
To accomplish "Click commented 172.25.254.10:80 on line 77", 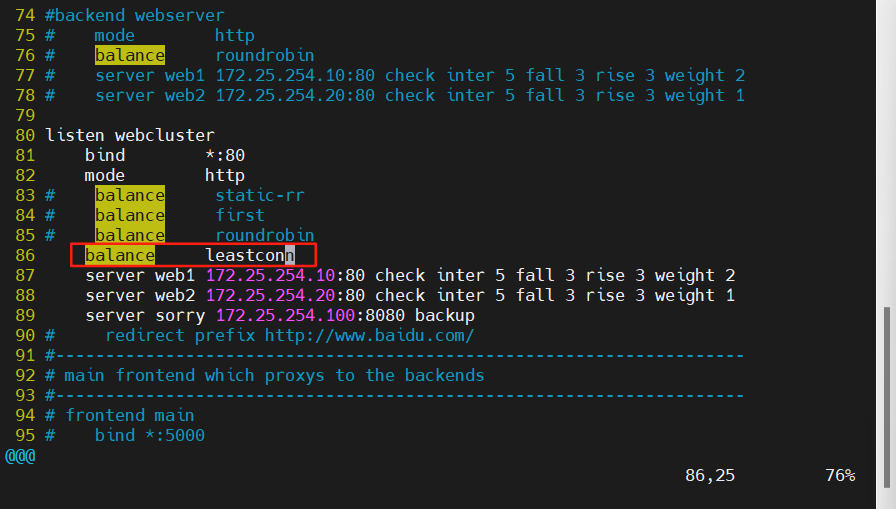I will [x=295, y=75].
